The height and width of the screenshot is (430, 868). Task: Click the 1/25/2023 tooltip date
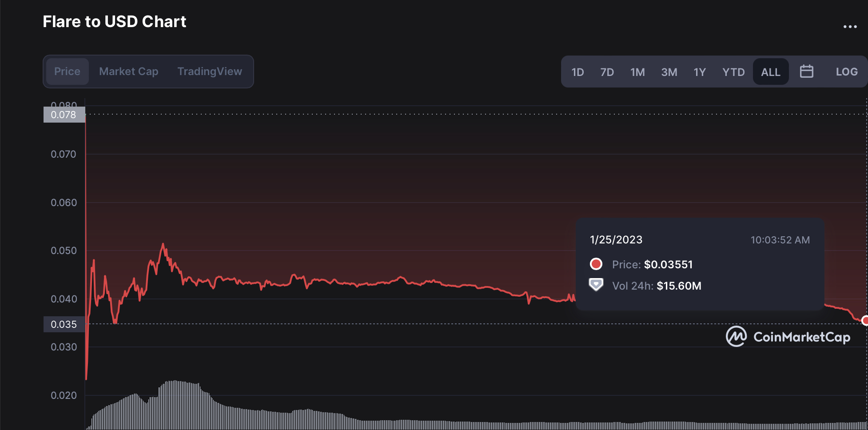[x=616, y=239]
